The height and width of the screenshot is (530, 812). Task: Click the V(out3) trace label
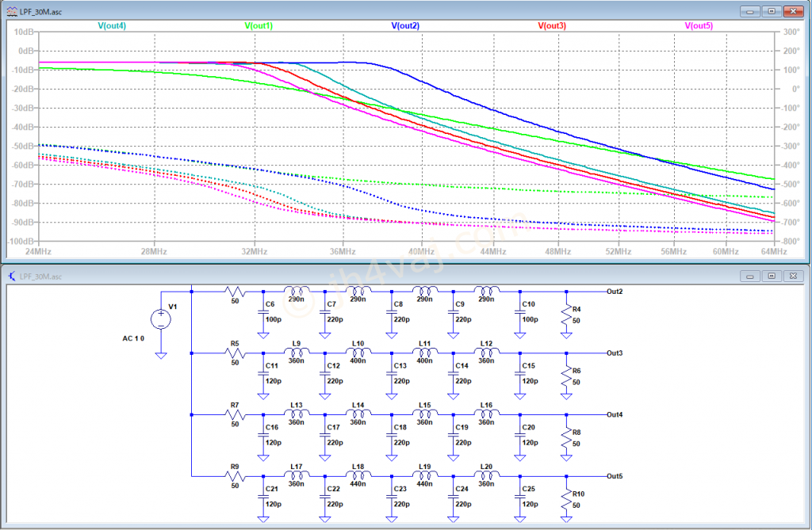[552, 25]
